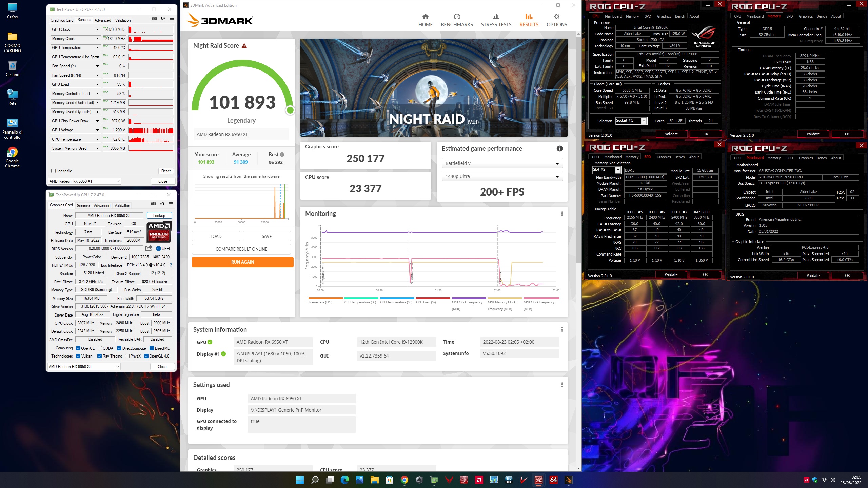Click the LOAD result button
868x488 pixels.
pyautogui.click(x=216, y=236)
